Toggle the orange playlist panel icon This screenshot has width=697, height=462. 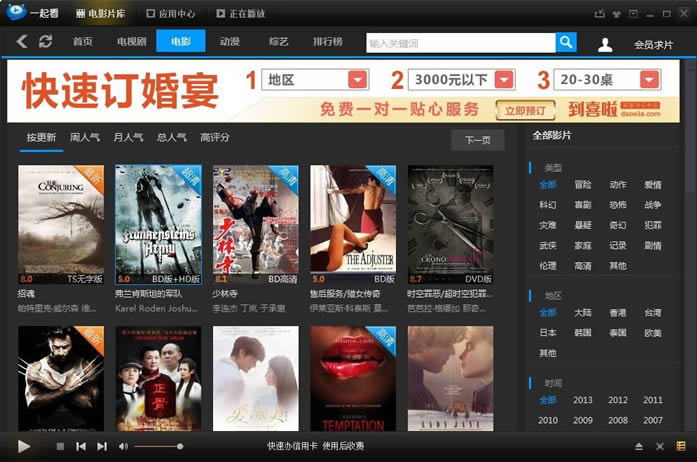coord(681,446)
